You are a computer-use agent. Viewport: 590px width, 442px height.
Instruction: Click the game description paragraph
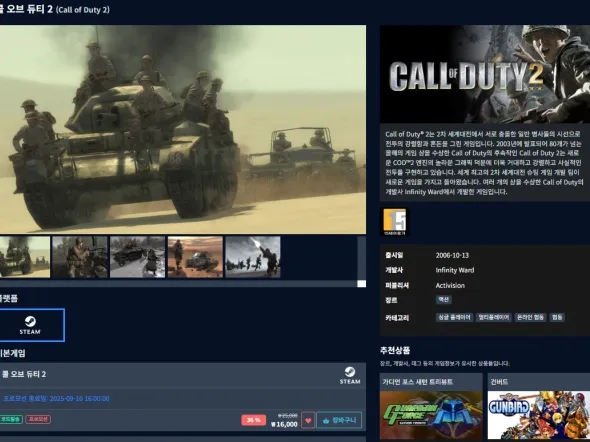pyautogui.click(x=484, y=163)
